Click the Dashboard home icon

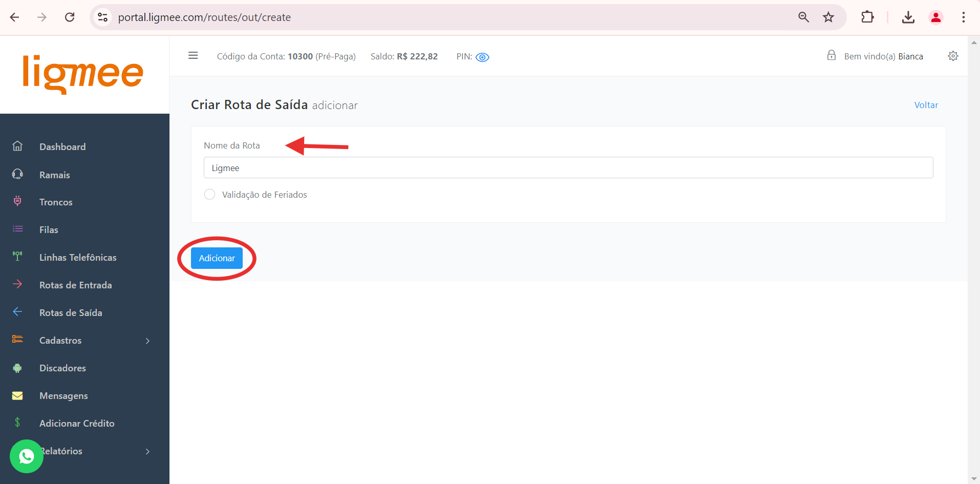(17, 146)
